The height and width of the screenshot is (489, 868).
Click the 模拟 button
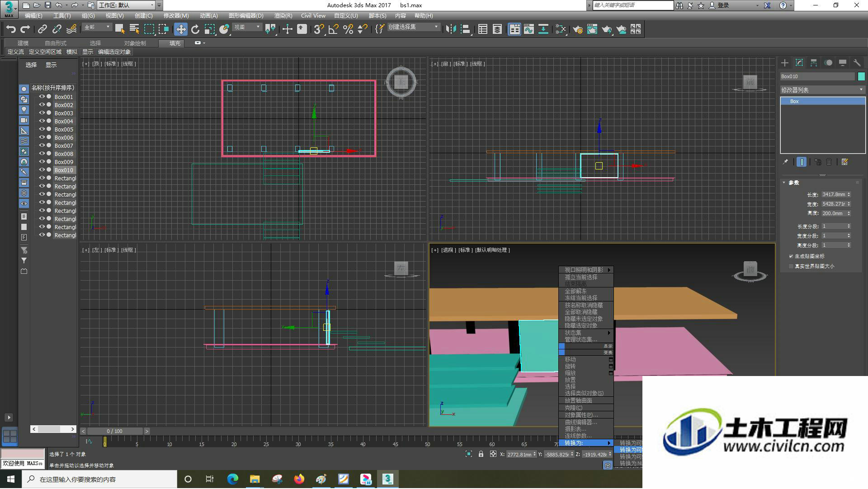72,52
